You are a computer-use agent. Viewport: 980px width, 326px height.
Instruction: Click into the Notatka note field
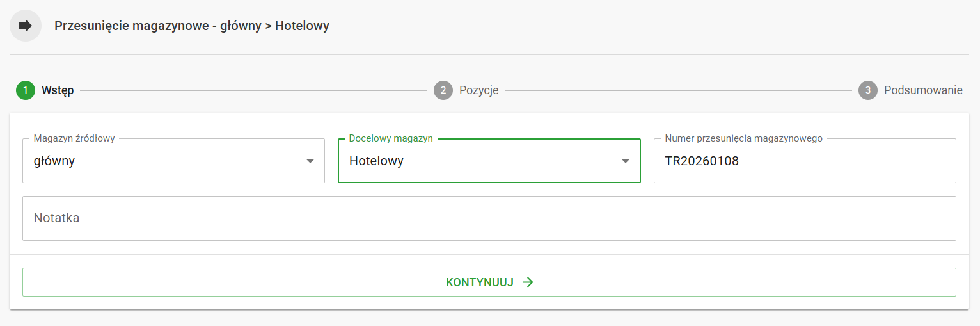(x=489, y=218)
